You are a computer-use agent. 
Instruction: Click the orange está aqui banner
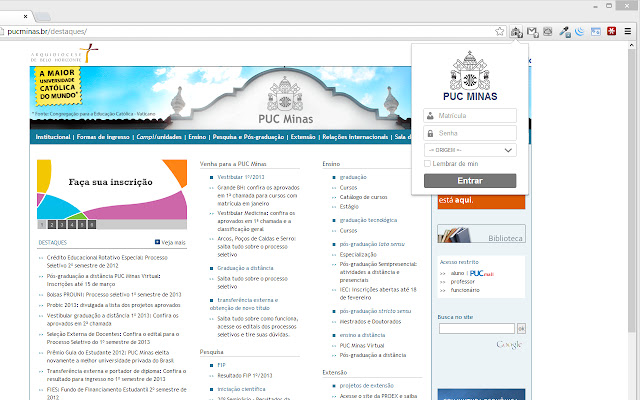point(481,201)
